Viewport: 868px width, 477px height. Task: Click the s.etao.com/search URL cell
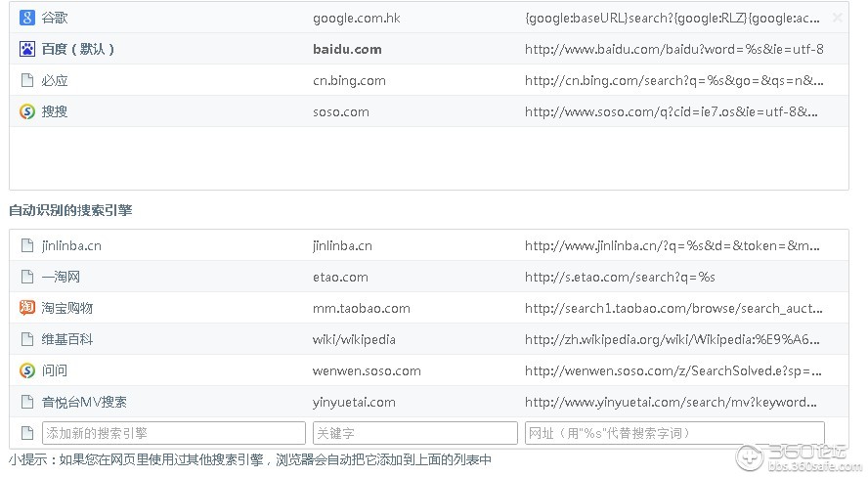[x=620, y=277]
